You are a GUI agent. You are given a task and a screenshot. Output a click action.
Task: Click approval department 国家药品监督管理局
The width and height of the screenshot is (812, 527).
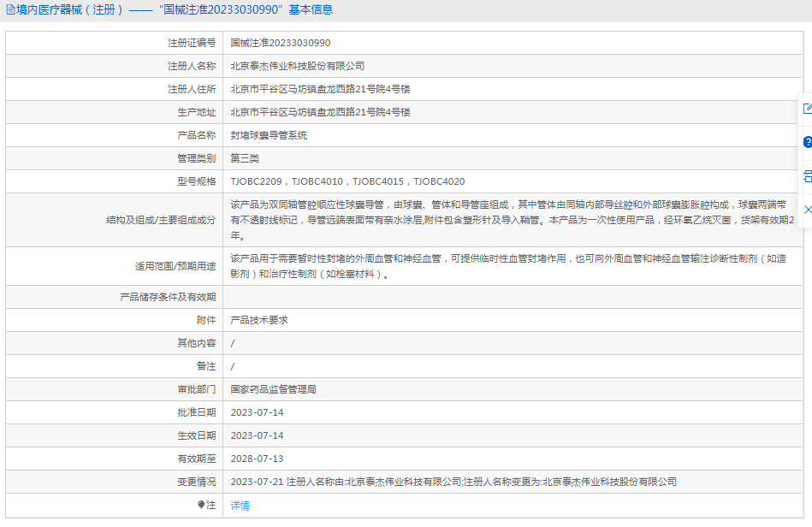(x=274, y=389)
